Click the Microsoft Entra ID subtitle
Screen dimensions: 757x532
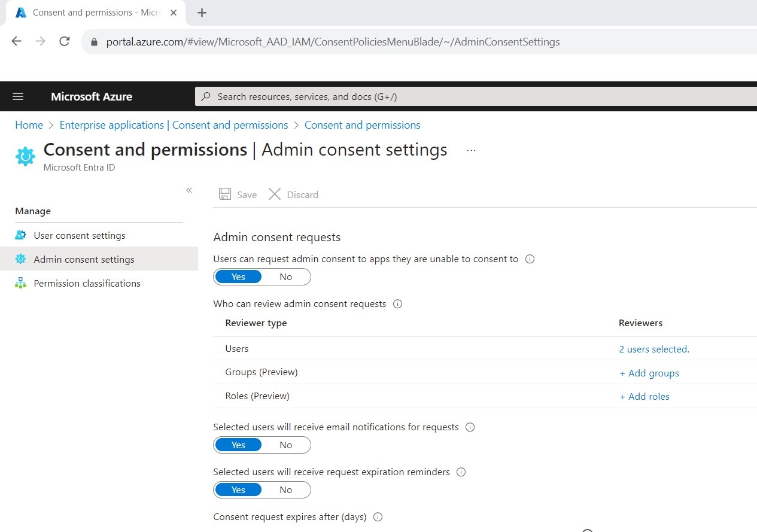coord(79,168)
